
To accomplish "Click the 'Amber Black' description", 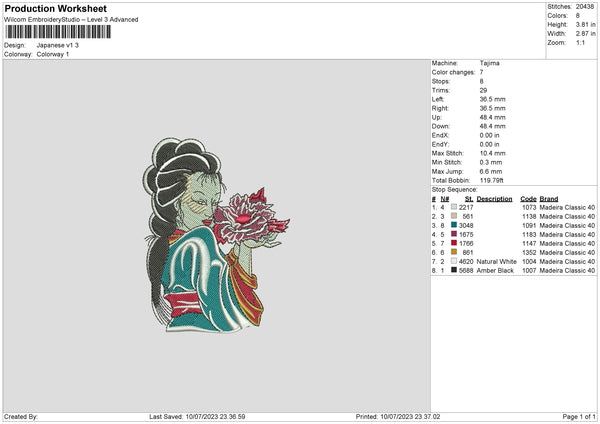I will tap(495, 270).
